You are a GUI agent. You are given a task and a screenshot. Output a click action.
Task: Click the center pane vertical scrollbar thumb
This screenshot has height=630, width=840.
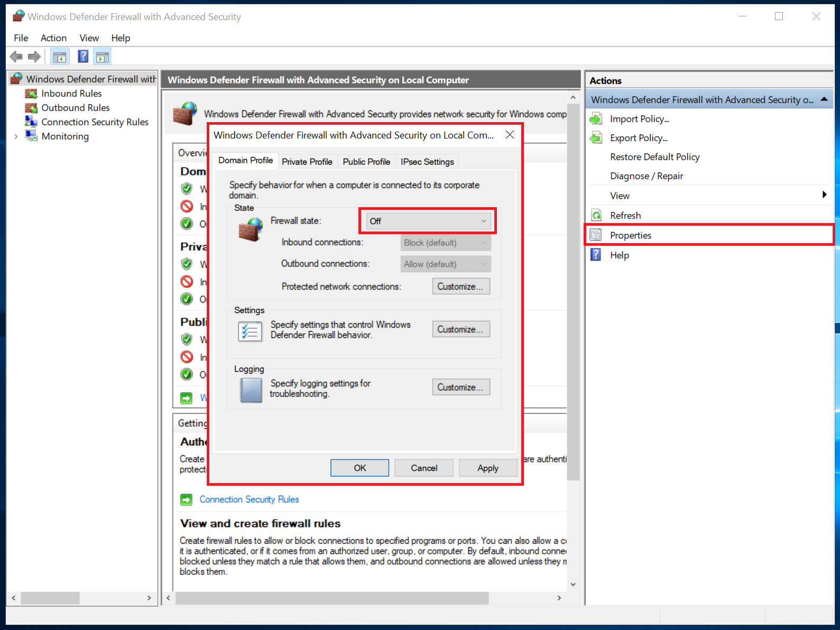[x=573, y=292]
